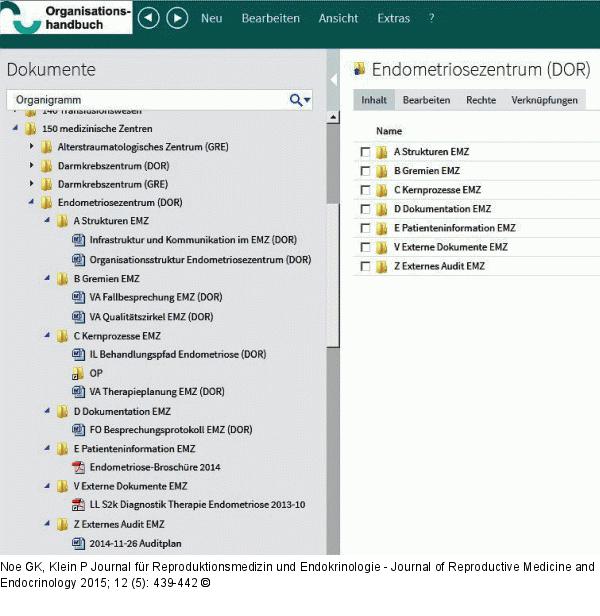Click the tree scrollbar up arrow
Image resolution: width=600 pixels, height=616 pixels.
pyautogui.click(x=333, y=117)
